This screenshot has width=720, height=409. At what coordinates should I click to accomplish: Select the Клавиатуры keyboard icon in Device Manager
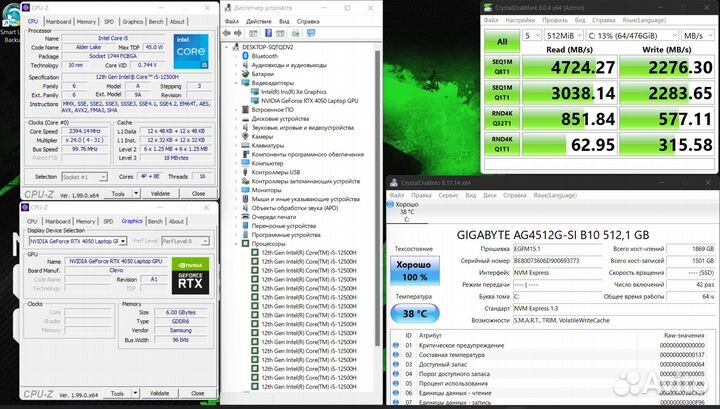pyautogui.click(x=245, y=146)
